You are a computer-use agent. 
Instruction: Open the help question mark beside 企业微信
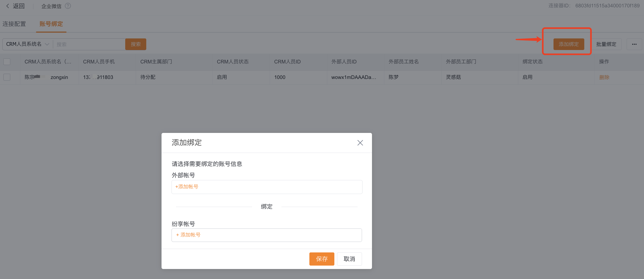point(68,6)
